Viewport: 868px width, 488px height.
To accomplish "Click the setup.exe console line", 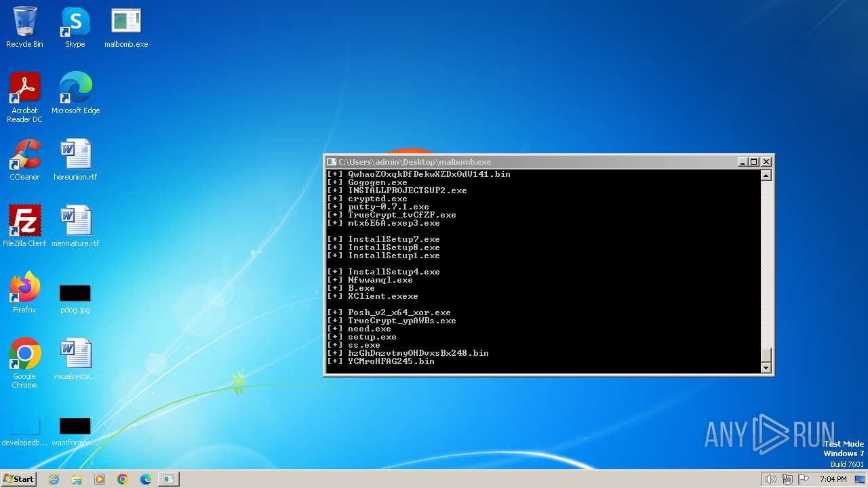I will [x=361, y=337].
